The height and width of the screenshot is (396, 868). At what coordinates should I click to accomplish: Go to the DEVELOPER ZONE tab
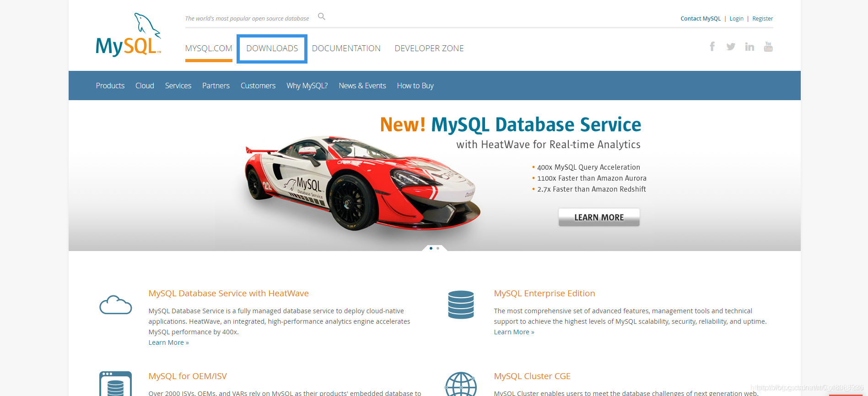[x=429, y=48]
